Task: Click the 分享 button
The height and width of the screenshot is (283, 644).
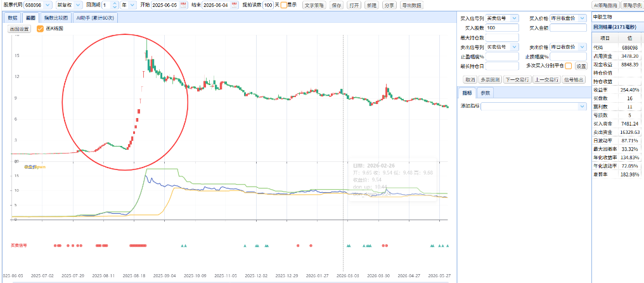Action: (x=389, y=5)
